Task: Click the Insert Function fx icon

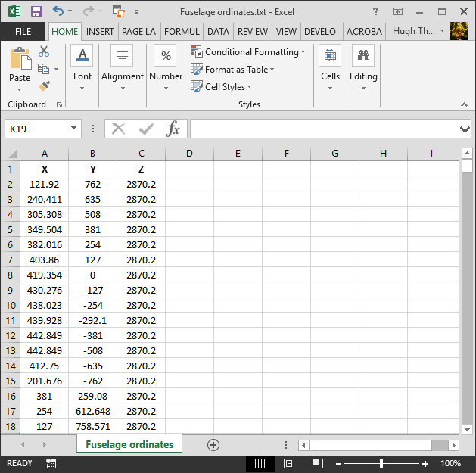Action: tap(173, 129)
